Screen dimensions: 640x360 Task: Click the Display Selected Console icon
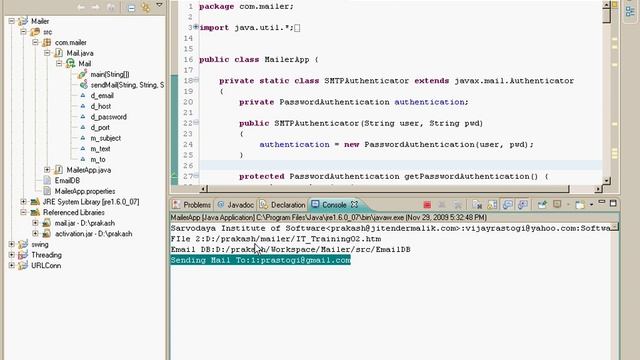(x=557, y=204)
